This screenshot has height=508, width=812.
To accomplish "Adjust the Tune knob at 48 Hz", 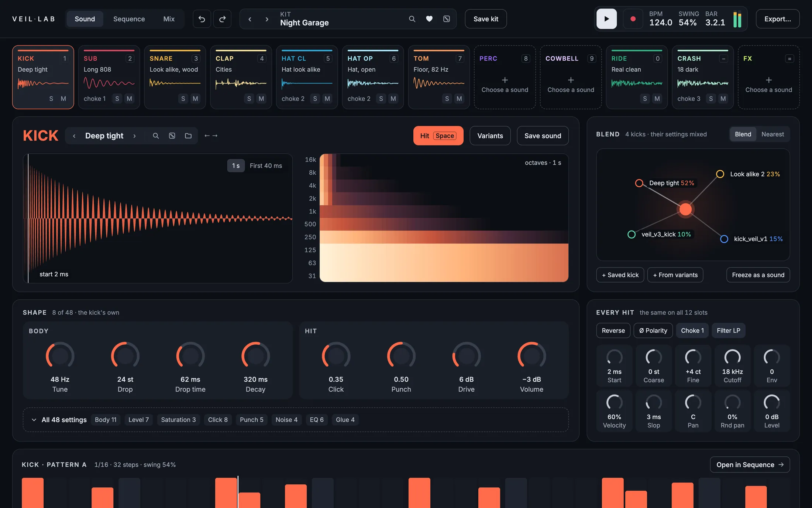I will [x=60, y=356].
